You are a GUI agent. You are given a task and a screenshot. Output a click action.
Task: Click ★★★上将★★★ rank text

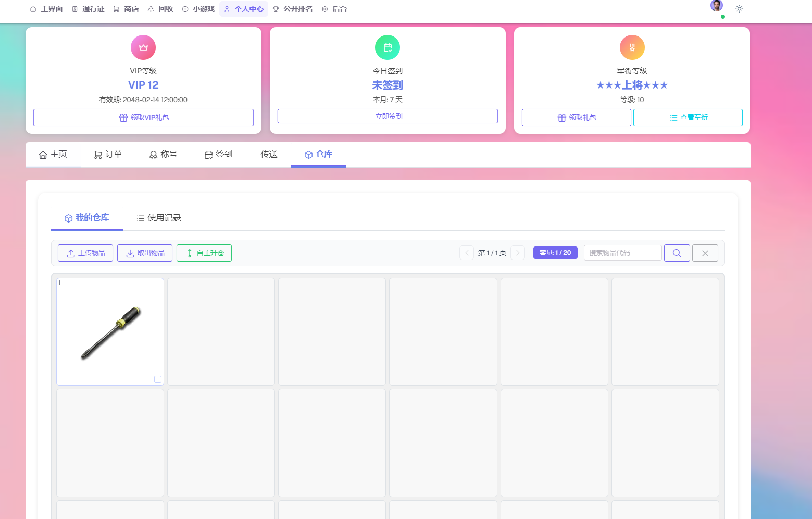[x=632, y=85]
